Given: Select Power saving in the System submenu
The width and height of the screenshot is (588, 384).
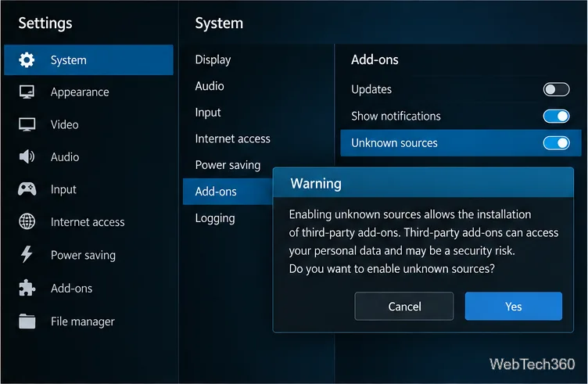Looking at the screenshot, I should [x=228, y=165].
